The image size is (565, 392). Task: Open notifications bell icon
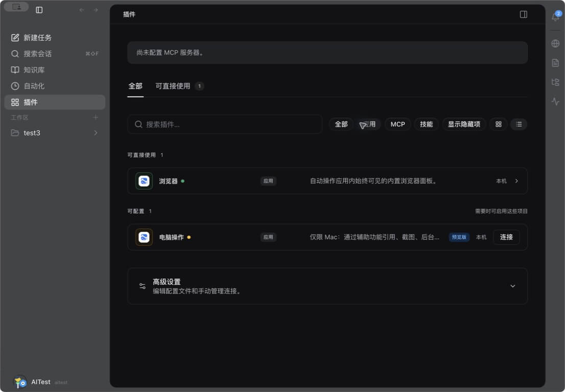click(556, 16)
